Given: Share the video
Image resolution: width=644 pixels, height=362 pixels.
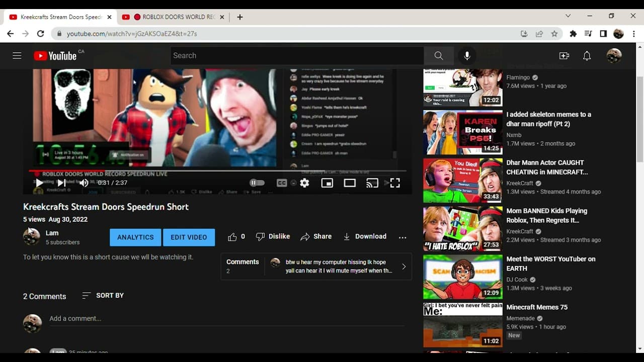Looking at the screenshot, I should pyautogui.click(x=316, y=237).
